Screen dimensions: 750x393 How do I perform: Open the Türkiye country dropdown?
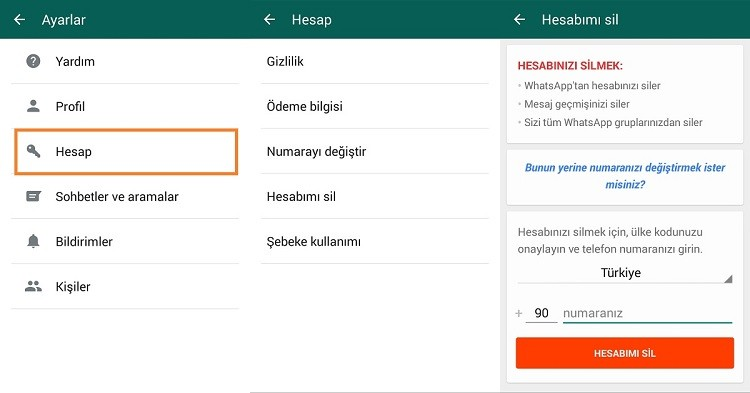click(x=625, y=273)
